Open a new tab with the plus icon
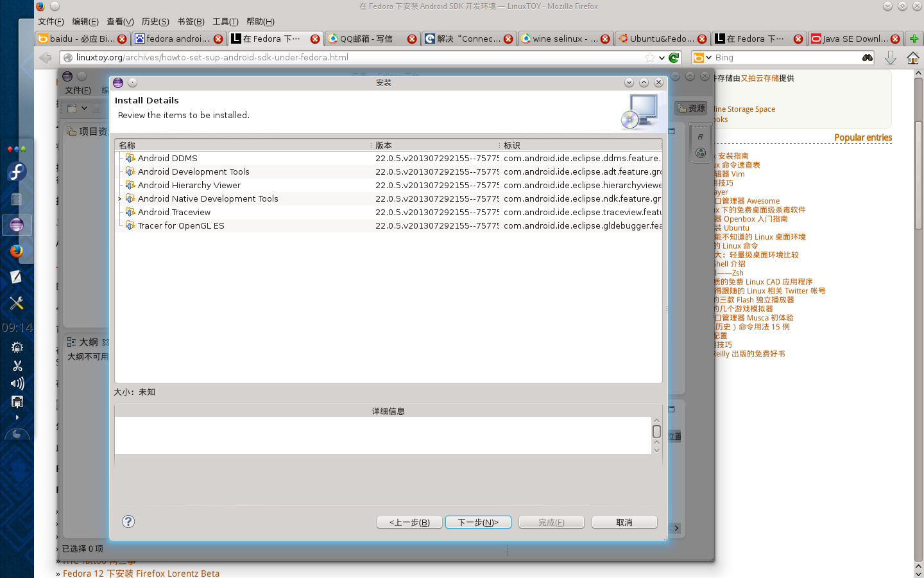 (x=914, y=39)
